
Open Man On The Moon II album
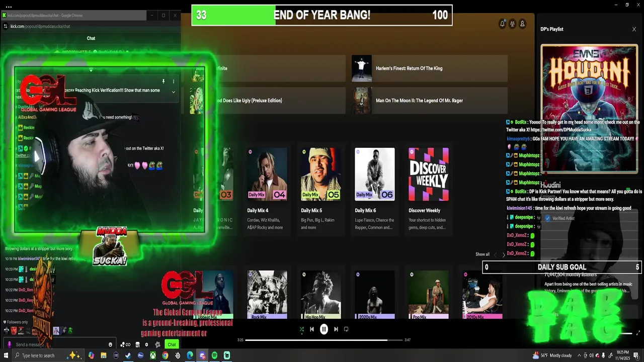[430, 101]
